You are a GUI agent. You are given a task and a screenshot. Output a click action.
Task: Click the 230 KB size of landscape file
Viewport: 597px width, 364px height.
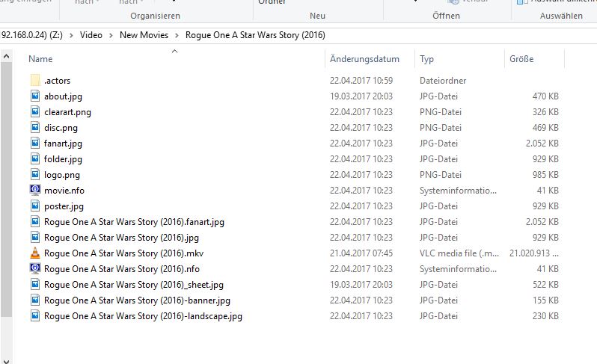tap(545, 316)
